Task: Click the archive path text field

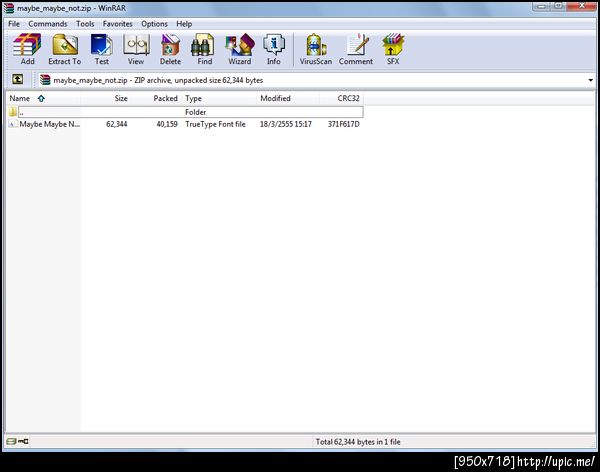Action: coord(316,80)
